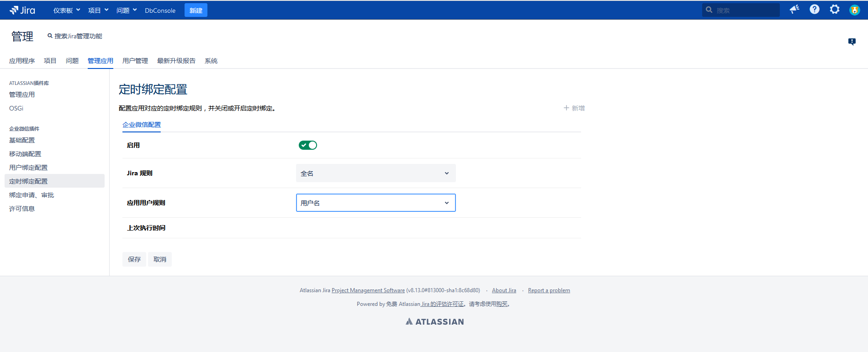Image resolution: width=868 pixels, height=352 pixels.
Task: Click the 保存 button
Action: click(134, 259)
